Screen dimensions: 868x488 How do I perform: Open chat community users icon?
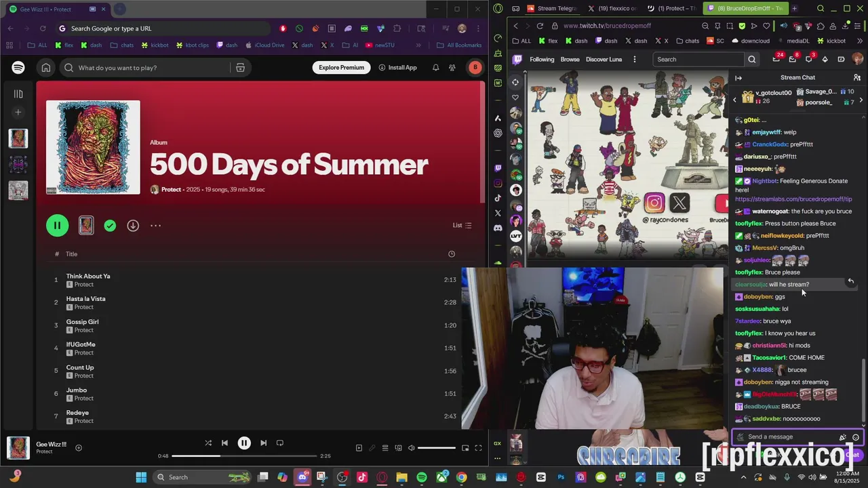point(857,78)
